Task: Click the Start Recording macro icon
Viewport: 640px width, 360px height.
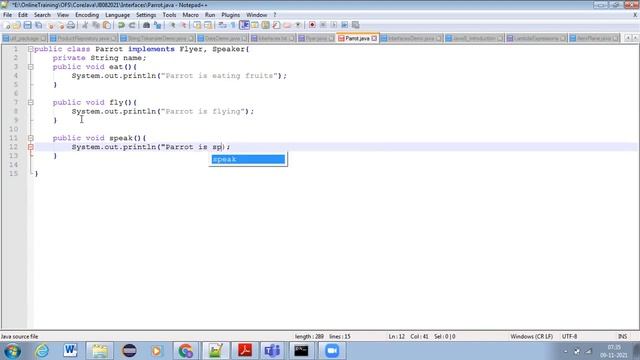Action: pyautogui.click(x=312, y=25)
